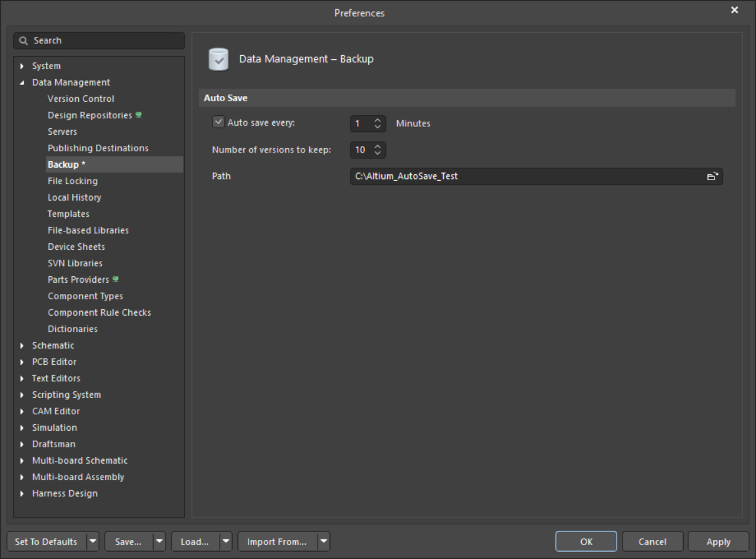This screenshot has height=559, width=756.
Task: Collapse the Data Management category
Action: click(22, 83)
